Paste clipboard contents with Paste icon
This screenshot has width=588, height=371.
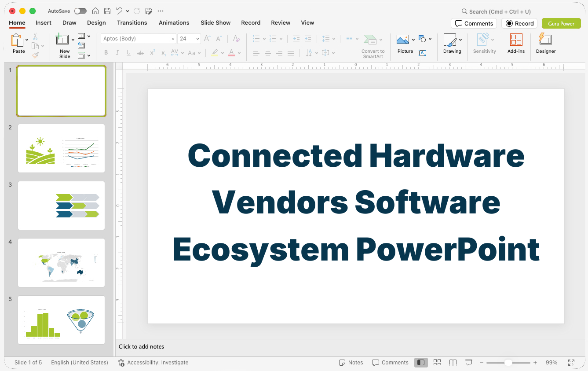pos(18,40)
